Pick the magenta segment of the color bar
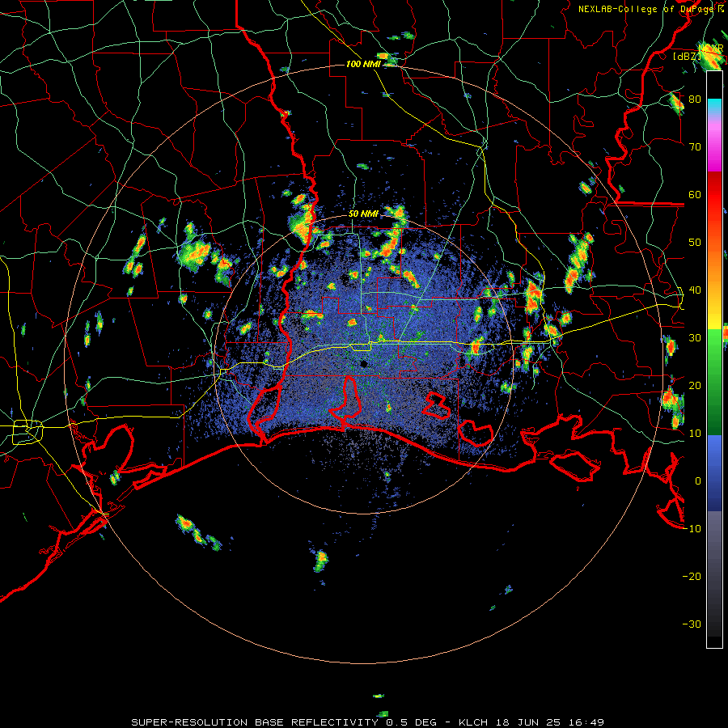Viewport: 728px width, 728px height. click(714, 148)
